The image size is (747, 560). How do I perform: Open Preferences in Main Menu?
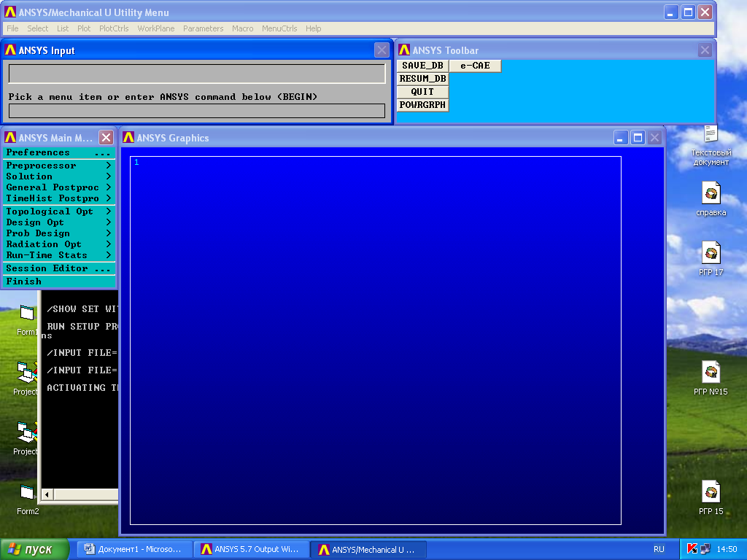59,153
